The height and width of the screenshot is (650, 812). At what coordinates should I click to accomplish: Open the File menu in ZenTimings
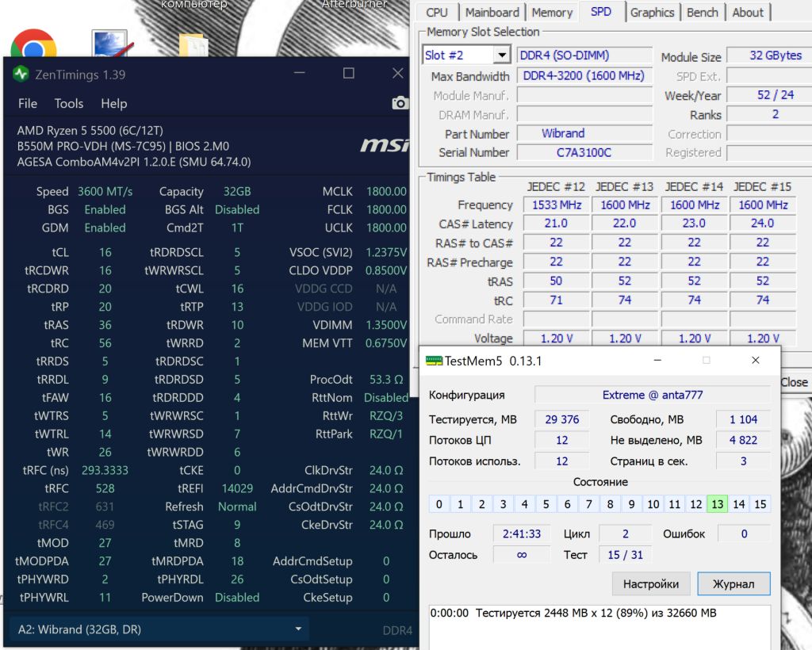pyautogui.click(x=28, y=104)
